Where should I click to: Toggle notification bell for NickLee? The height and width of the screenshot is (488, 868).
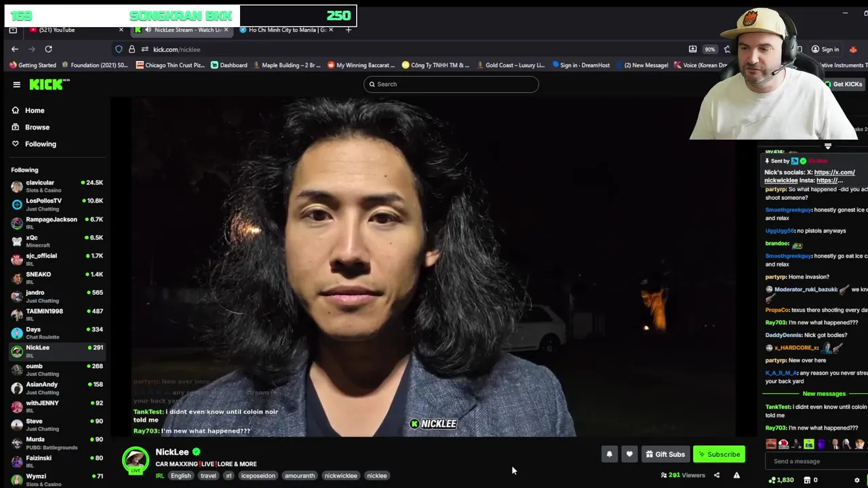(609, 454)
